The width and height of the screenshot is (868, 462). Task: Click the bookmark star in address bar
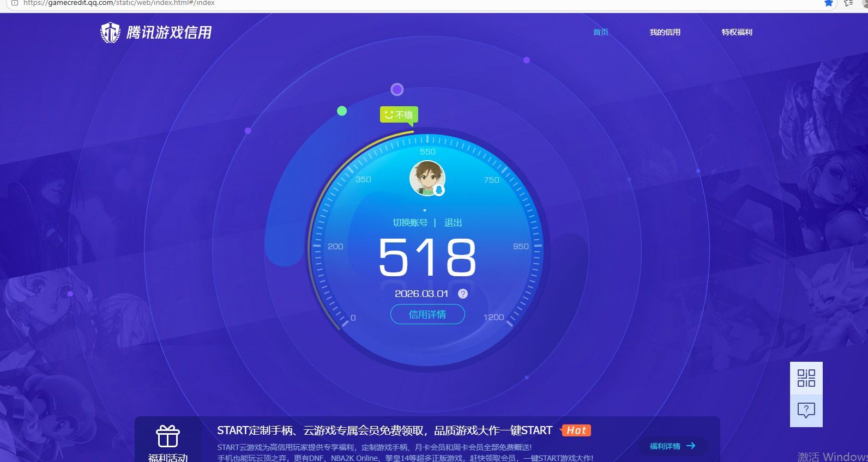coord(828,3)
